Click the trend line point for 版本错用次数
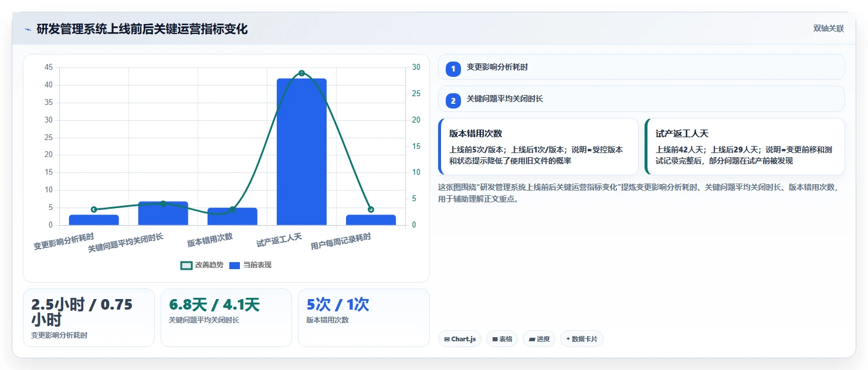Screen dimensions: 868x370 [232, 209]
